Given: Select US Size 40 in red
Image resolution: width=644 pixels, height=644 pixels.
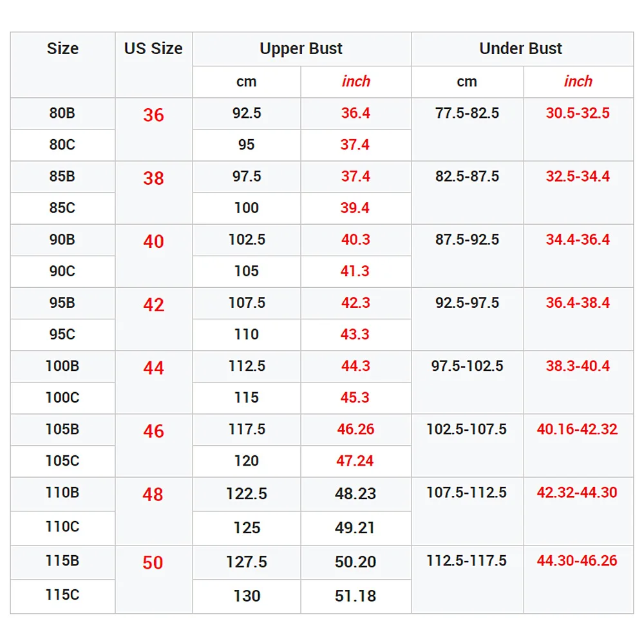Looking at the screenshot, I should coord(153,241).
